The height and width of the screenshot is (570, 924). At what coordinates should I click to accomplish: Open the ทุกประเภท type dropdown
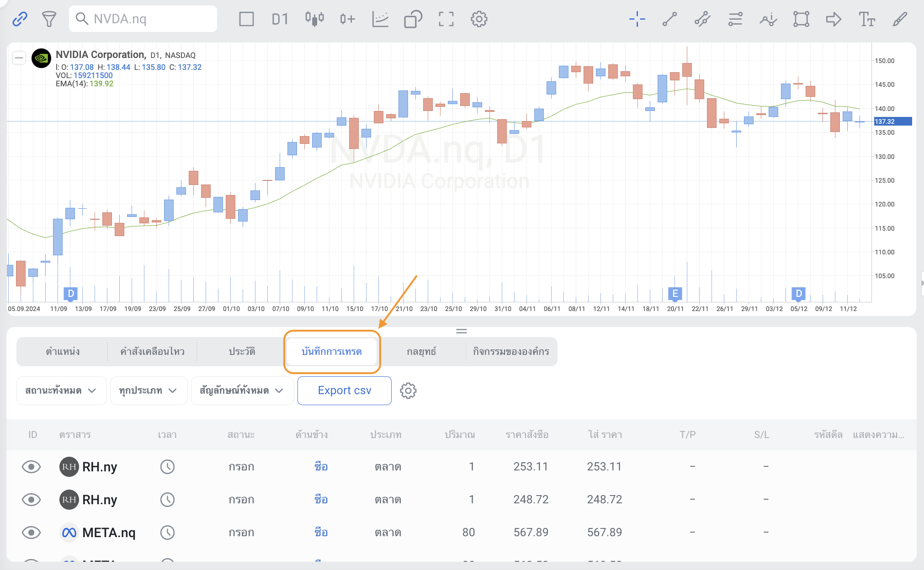tap(148, 391)
